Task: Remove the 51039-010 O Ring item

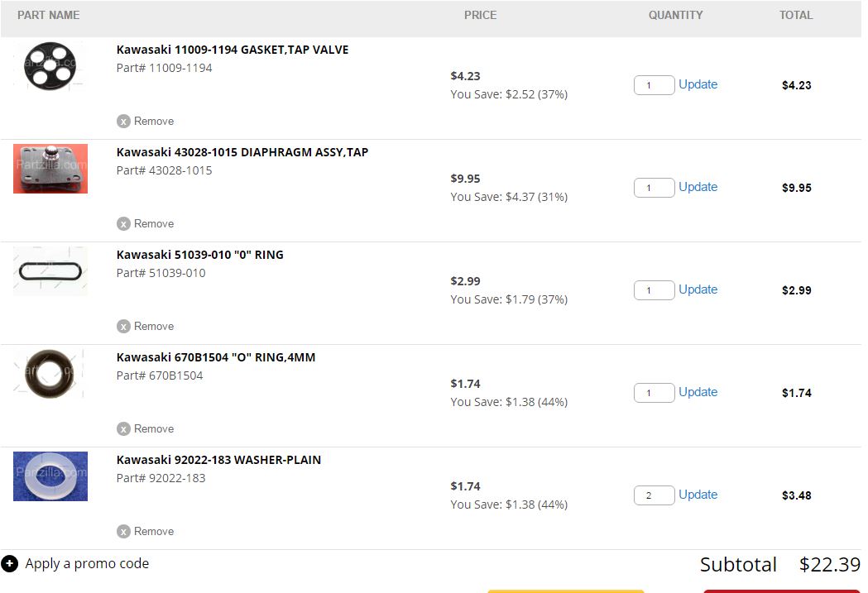Action: [146, 326]
